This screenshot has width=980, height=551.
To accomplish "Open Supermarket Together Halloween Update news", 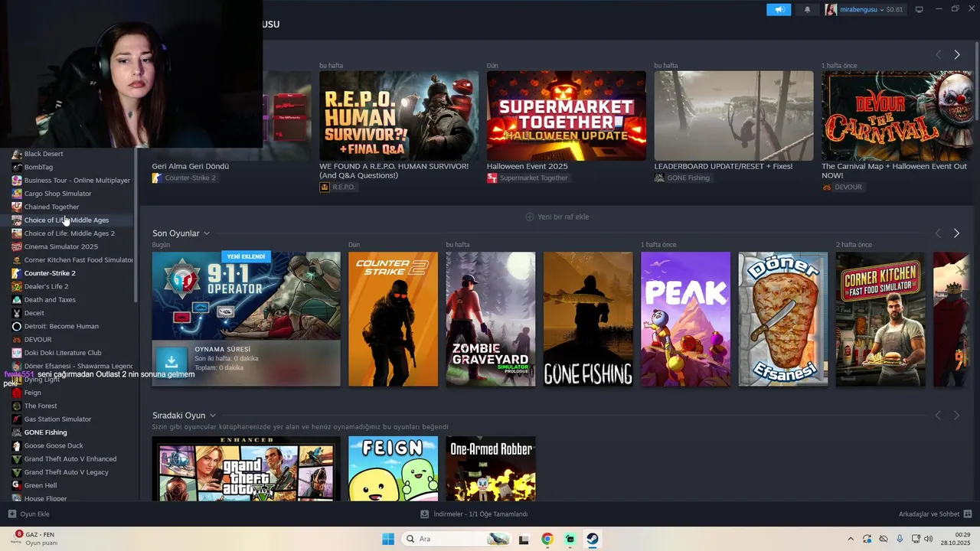I will (567, 116).
